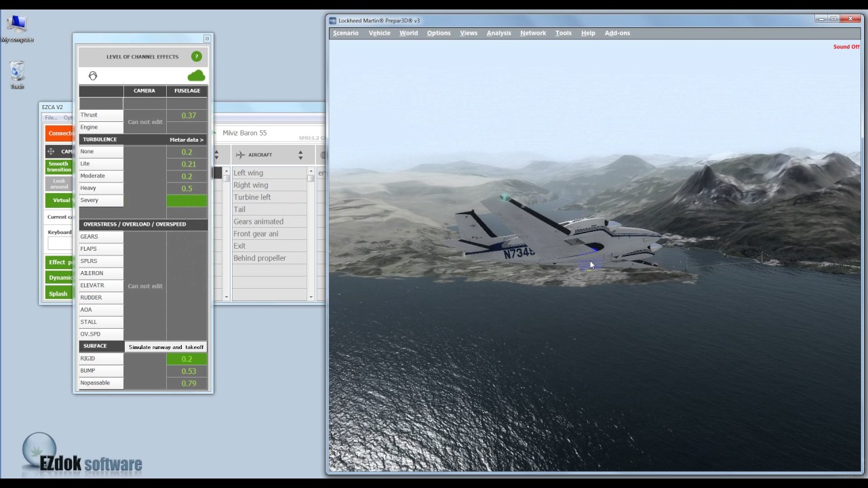Click Simulate runway and takeoff button
This screenshot has height=488, width=868.
click(x=166, y=347)
